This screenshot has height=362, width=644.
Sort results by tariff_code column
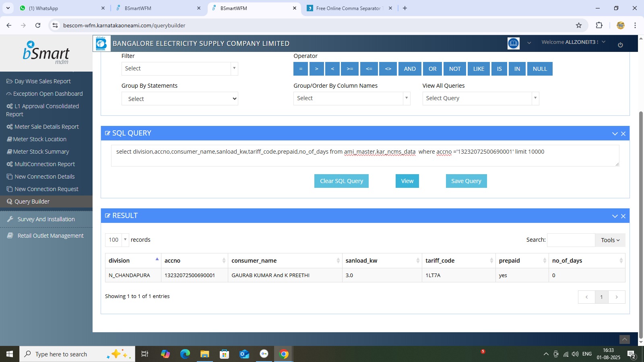pyautogui.click(x=458, y=261)
